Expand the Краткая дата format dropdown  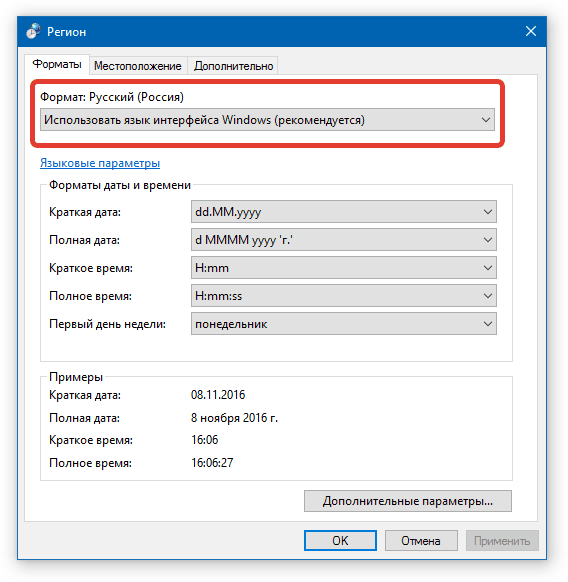[488, 212]
